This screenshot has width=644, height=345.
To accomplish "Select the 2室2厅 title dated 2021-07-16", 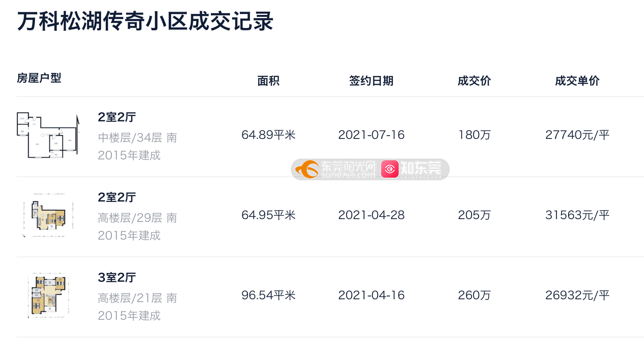I will pos(116,117).
